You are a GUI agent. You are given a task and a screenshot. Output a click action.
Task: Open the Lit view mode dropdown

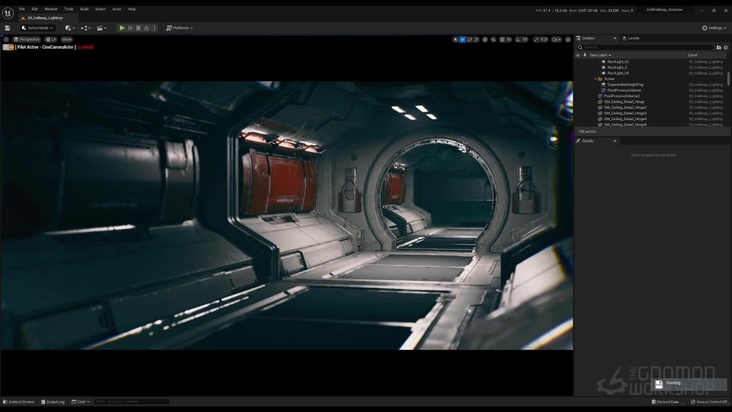(x=51, y=40)
